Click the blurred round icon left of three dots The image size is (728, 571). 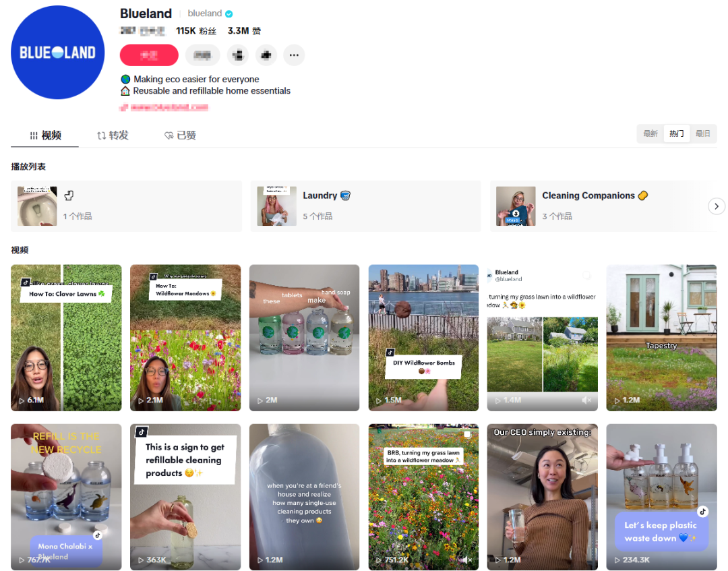click(x=266, y=55)
